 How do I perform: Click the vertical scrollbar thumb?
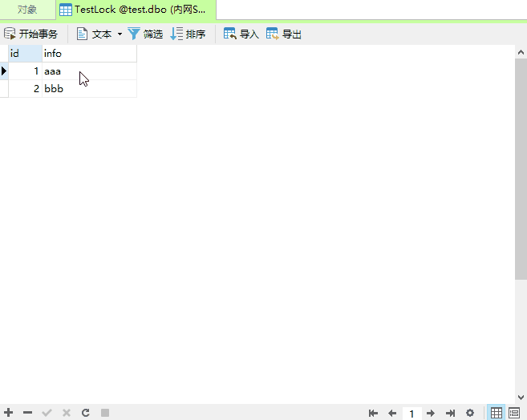[521, 169]
